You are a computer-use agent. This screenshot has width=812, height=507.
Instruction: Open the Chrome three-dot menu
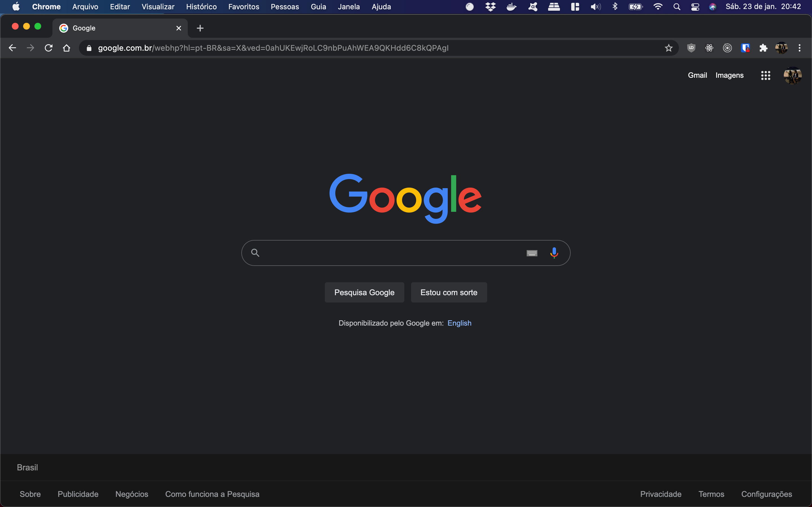pyautogui.click(x=800, y=48)
